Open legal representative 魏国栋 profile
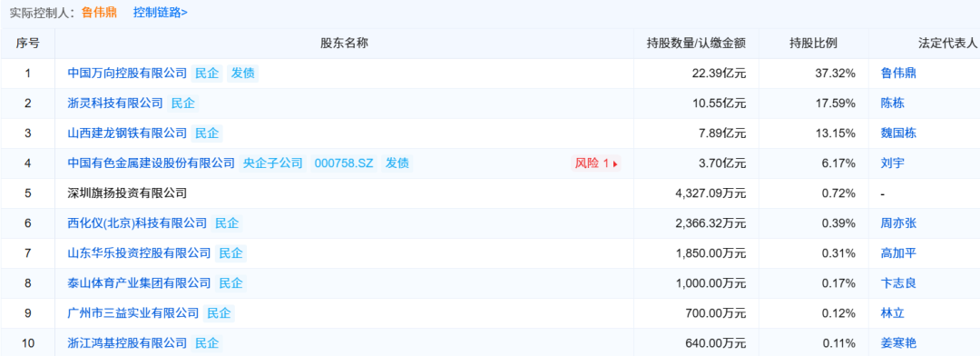This screenshot has width=980, height=356. (898, 133)
